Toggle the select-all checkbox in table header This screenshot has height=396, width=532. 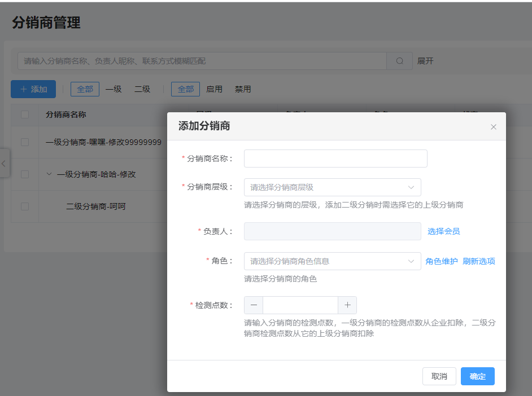25,115
